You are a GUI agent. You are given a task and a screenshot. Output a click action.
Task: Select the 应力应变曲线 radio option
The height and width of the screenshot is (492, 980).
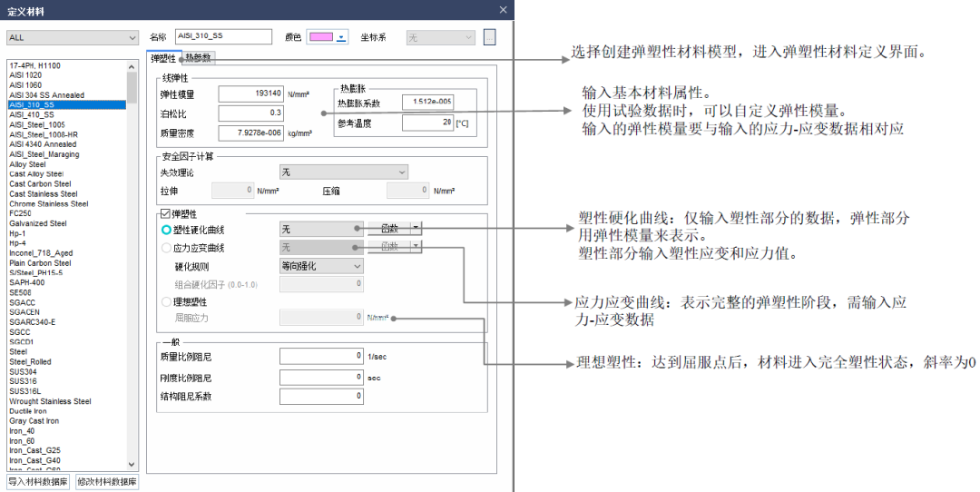pos(166,248)
